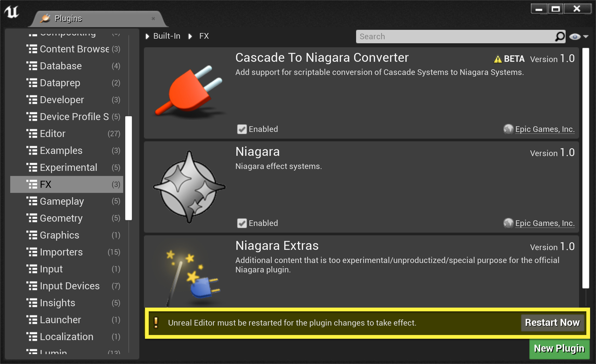Click the Niagara sparkle plugin icon
This screenshot has width=596, height=364.
pyautogui.click(x=189, y=187)
